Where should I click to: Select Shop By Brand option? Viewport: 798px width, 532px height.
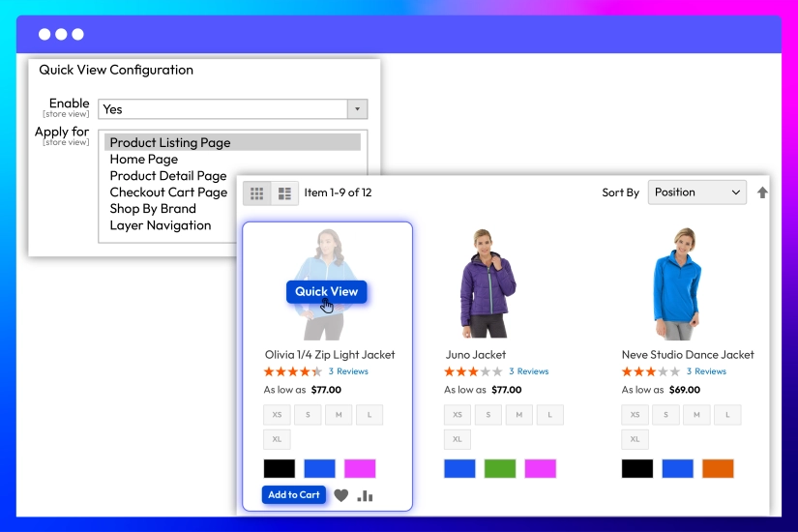coord(153,209)
